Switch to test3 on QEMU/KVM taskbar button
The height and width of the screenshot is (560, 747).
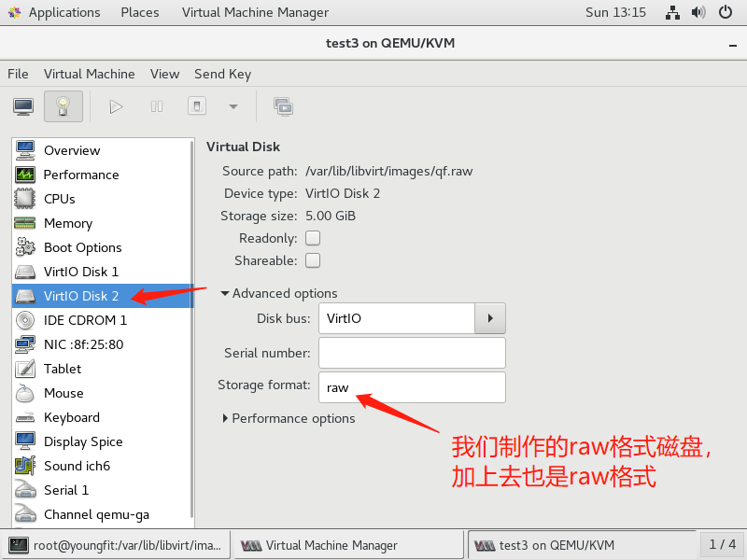tap(581, 545)
